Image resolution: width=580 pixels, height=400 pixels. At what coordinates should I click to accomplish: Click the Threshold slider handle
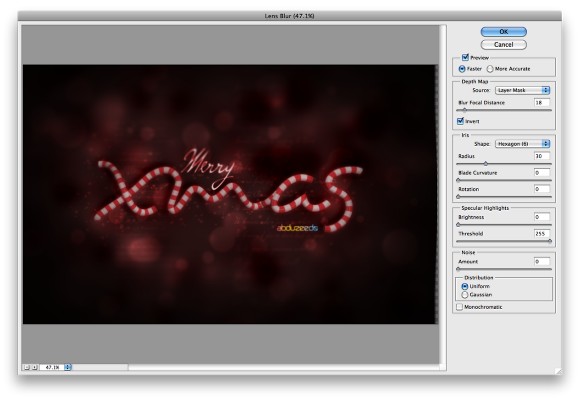pyautogui.click(x=550, y=241)
